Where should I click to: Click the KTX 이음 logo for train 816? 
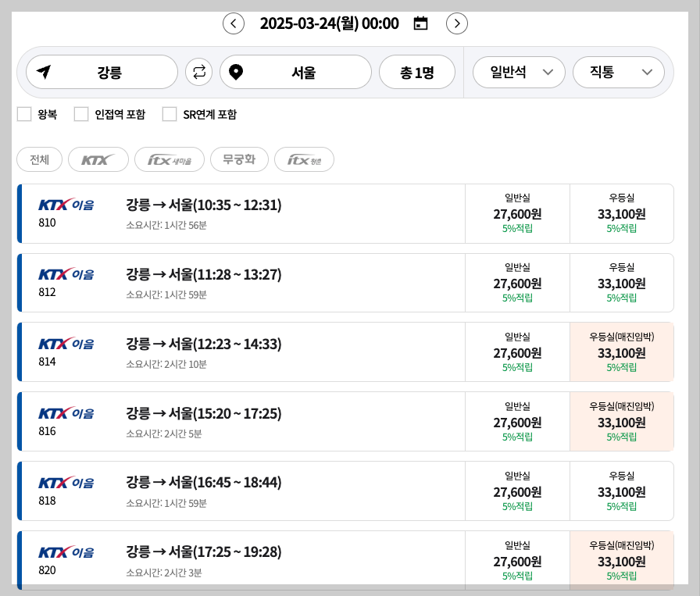click(66, 413)
